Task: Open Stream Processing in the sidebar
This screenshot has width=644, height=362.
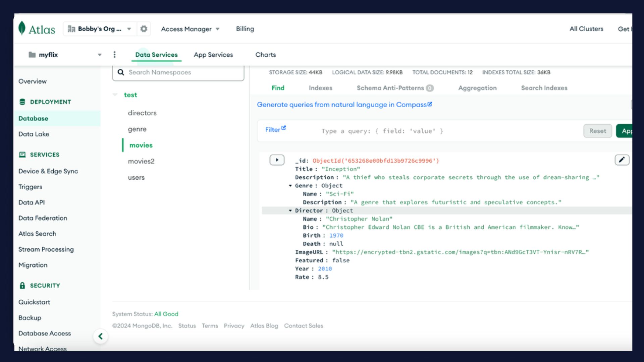Action: coord(46,249)
